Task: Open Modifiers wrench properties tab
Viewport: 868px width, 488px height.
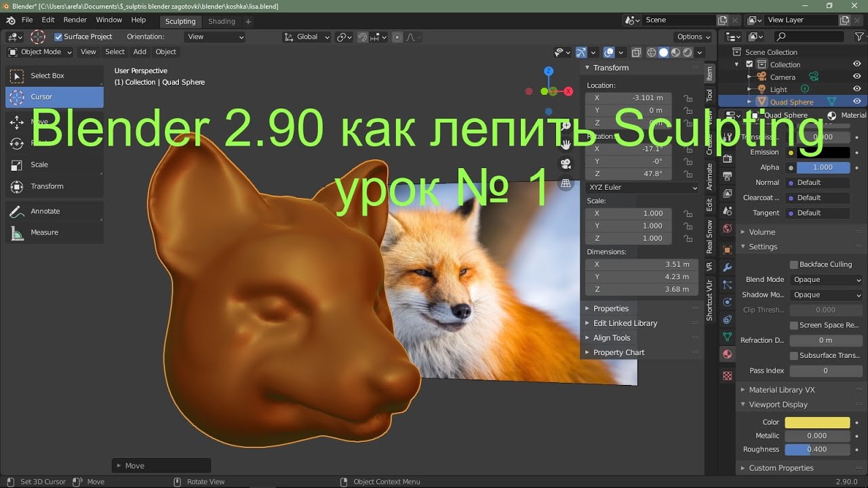Action: pyautogui.click(x=728, y=267)
